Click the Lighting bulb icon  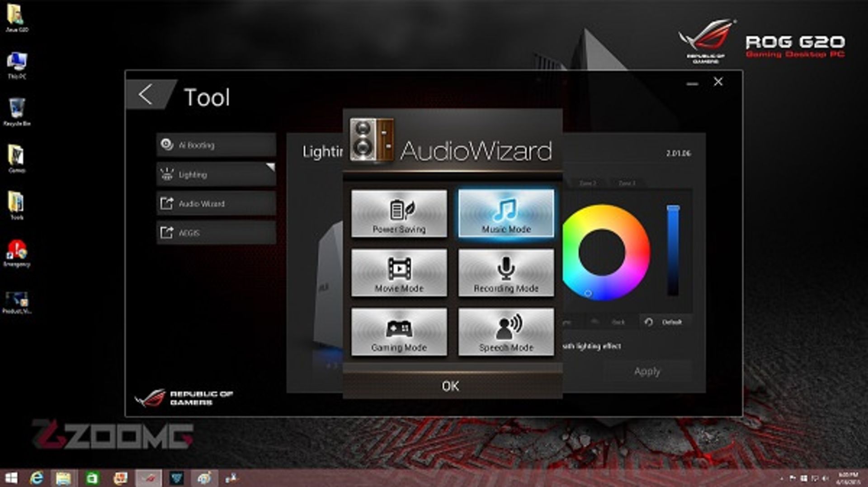[167, 174]
